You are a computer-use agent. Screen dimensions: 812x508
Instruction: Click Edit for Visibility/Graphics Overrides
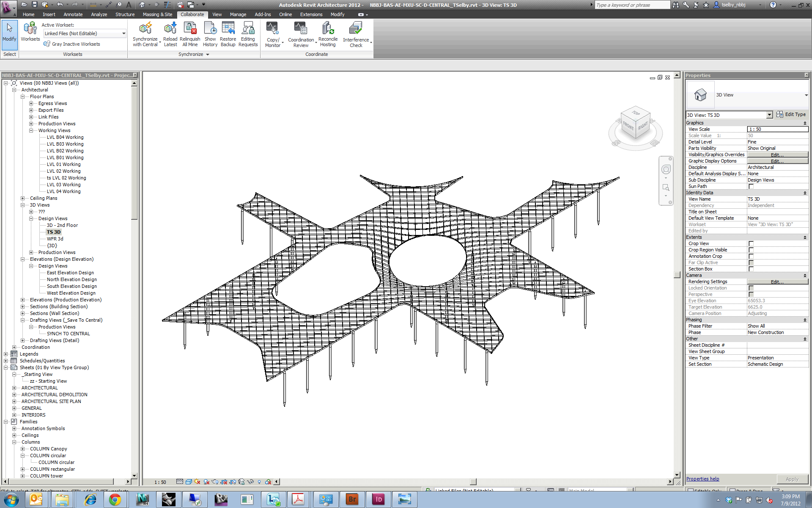click(777, 155)
